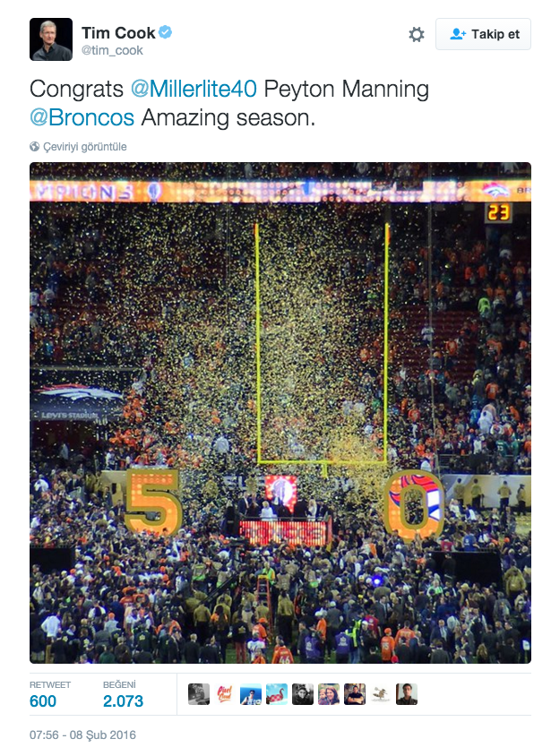Open the @tim_cook handle link
The height and width of the screenshot is (756, 551).
pyautogui.click(x=112, y=51)
